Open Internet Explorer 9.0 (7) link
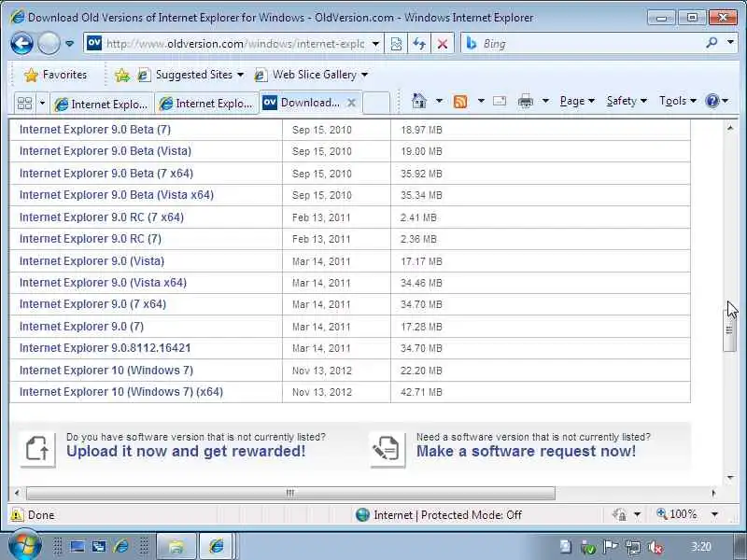The height and width of the screenshot is (560, 747). pos(81,326)
